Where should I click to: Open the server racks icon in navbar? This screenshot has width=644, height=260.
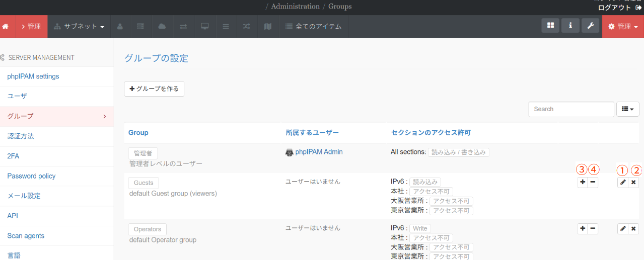pyautogui.click(x=141, y=26)
